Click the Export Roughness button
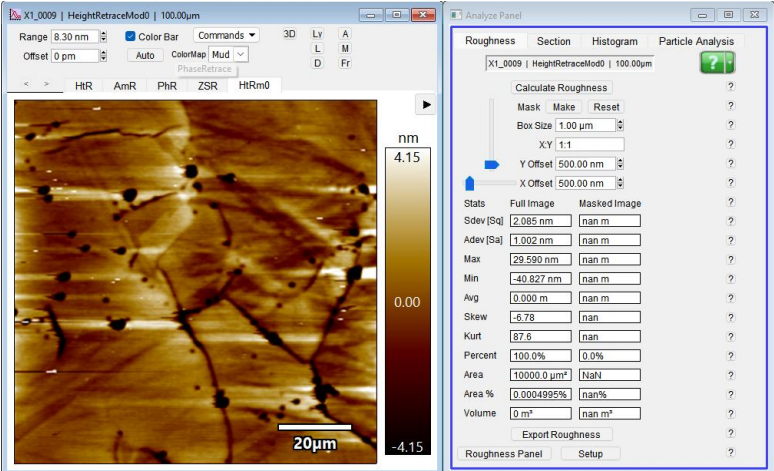The width and height of the screenshot is (774, 471). pos(561,434)
